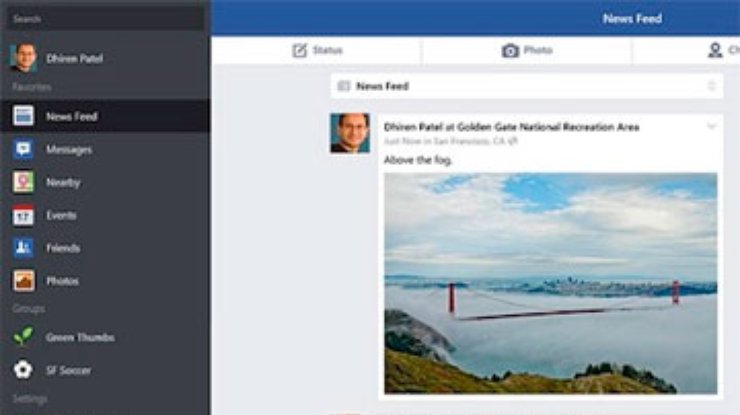Click the News Feed sidebar icon
740x415 pixels.
[x=23, y=116]
